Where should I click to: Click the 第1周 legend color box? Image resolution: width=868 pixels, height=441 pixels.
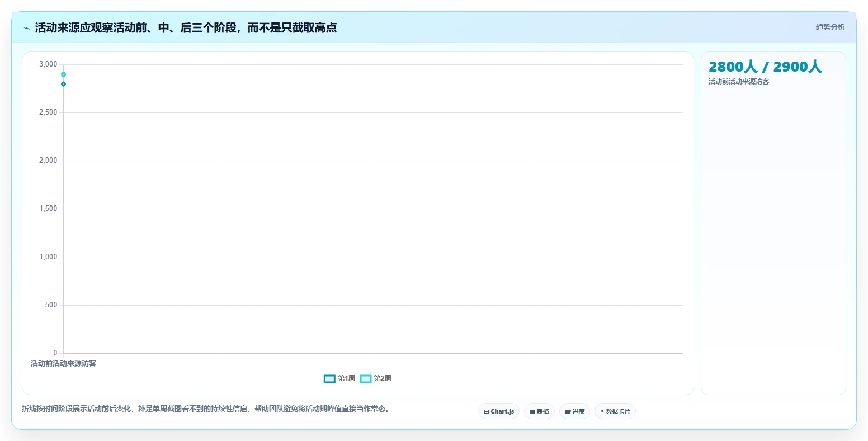[329, 379]
